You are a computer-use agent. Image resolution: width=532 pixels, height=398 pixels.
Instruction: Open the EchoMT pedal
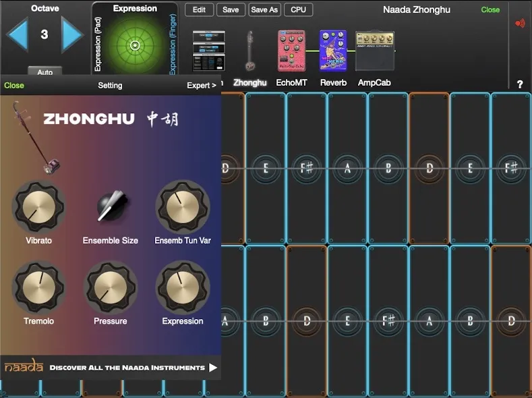click(x=291, y=51)
